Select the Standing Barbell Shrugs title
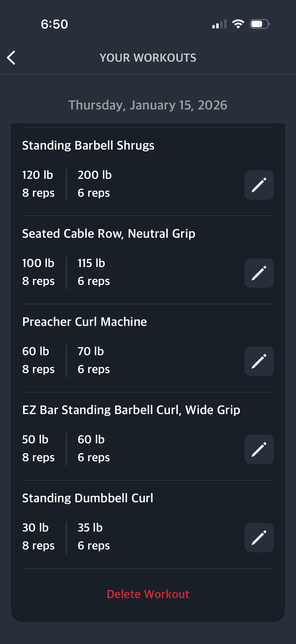The image size is (296, 644). tap(88, 145)
